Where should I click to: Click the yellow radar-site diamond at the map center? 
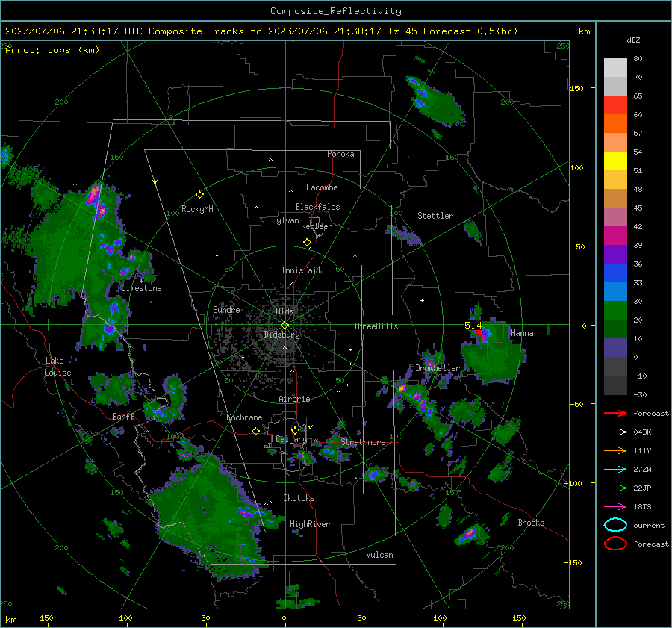point(285,326)
